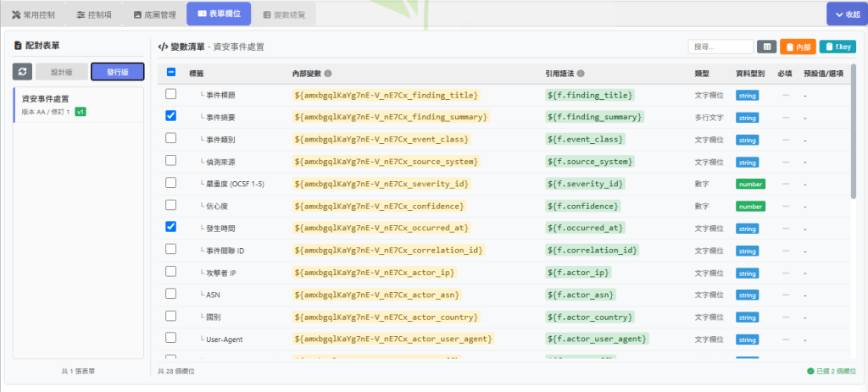The image size is (868, 392).
Task: Open the 底圖管理 tab
Action: point(155,14)
